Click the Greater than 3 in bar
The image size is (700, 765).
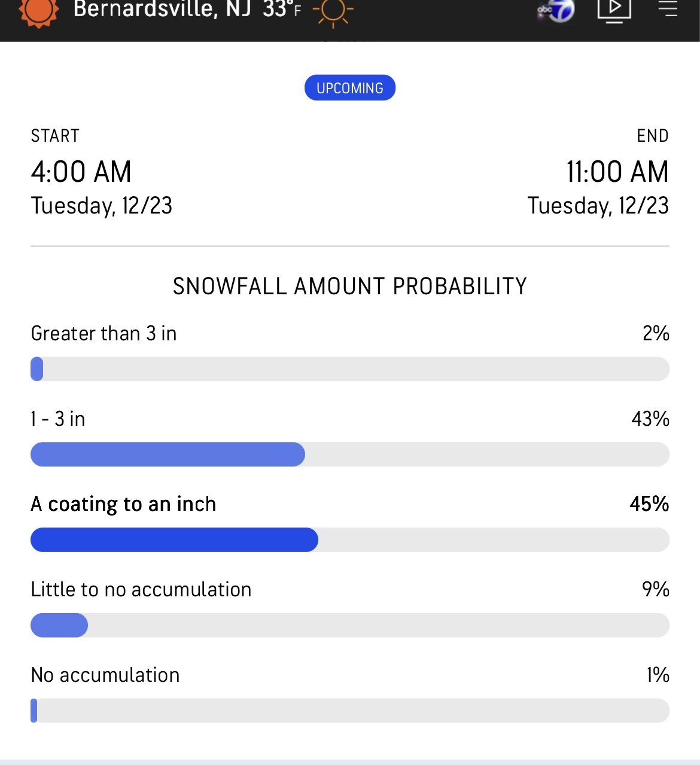click(x=350, y=369)
